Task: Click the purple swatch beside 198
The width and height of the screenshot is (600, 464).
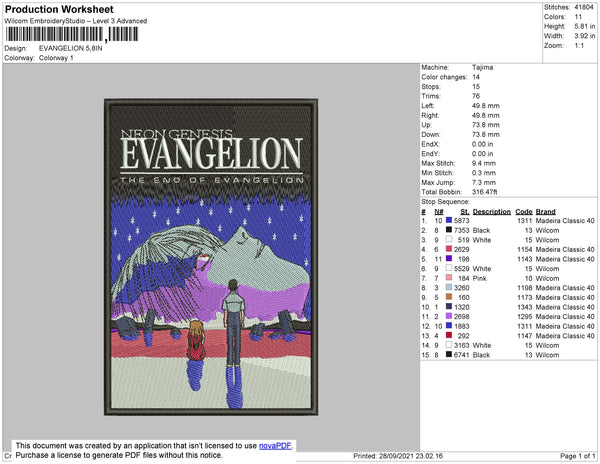Action: [449, 259]
